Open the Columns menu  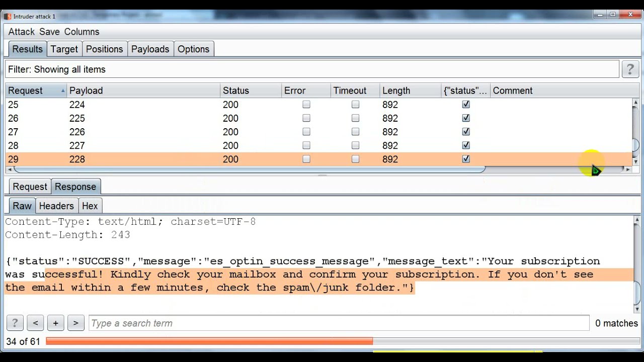82,32
